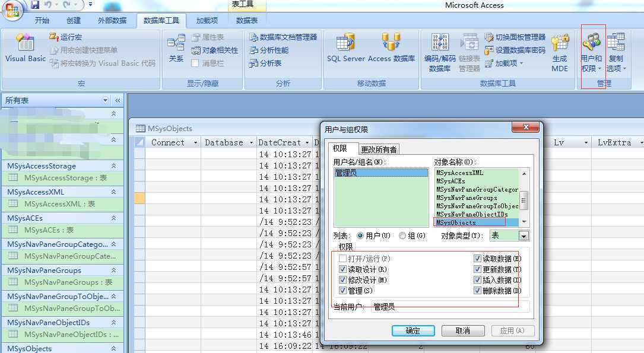Open MSysAccessStorage : 表 in navigation pane

coord(62,178)
